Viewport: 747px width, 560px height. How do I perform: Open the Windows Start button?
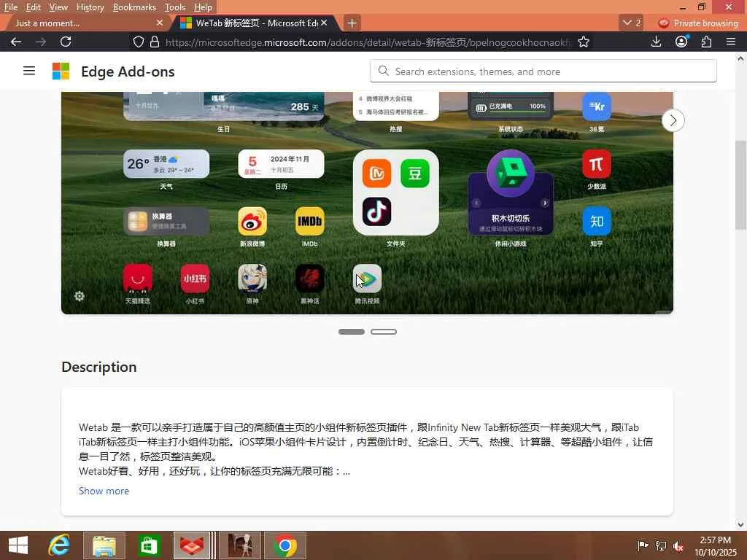click(x=18, y=545)
